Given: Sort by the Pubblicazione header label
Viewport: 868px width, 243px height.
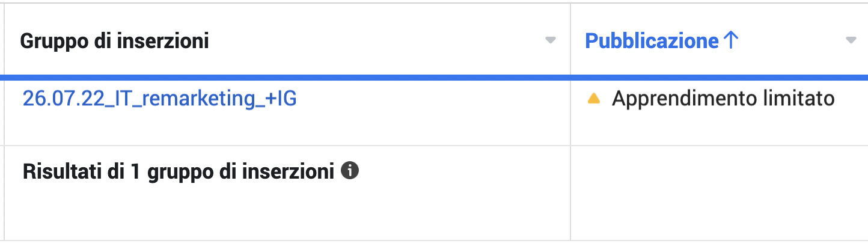Looking at the screenshot, I should (652, 41).
